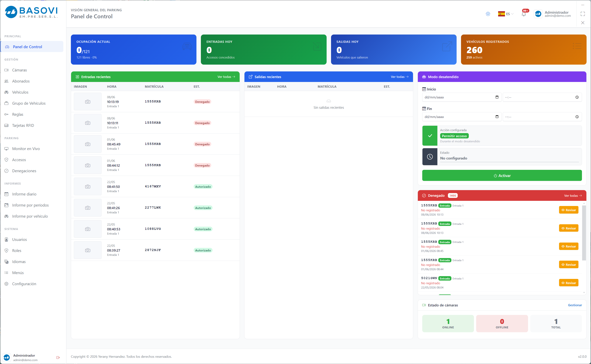Open the ES language dropdown

coord(506,14)
